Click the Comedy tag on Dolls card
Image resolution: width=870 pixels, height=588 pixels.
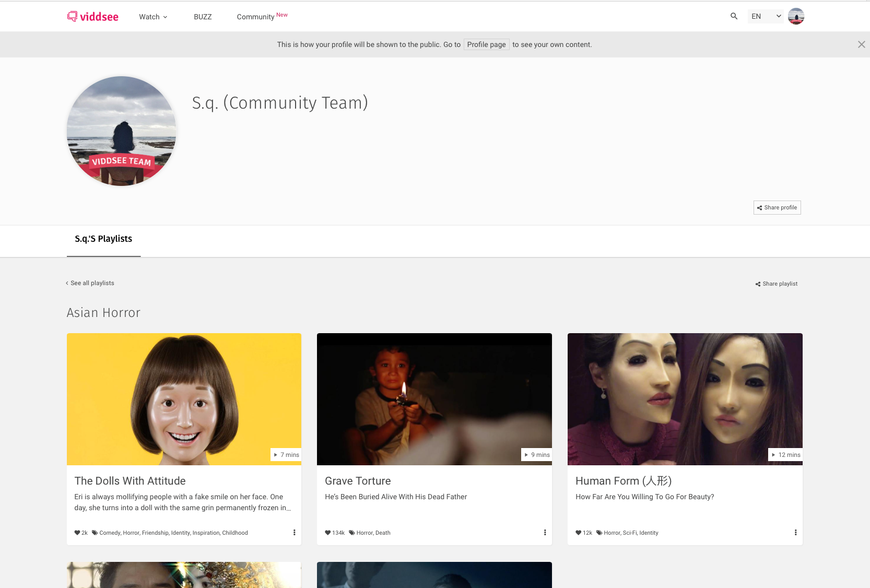pyautogui.click(x=110, y=533)
